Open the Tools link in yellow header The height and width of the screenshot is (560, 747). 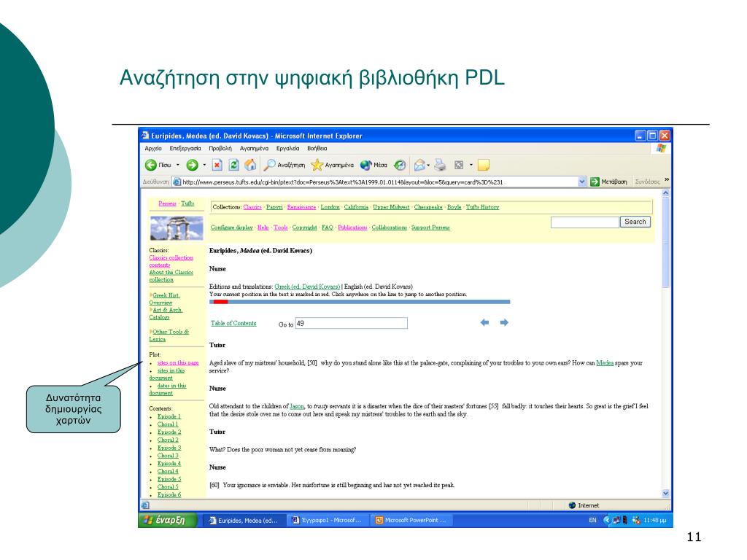click(x=281, y=227)
